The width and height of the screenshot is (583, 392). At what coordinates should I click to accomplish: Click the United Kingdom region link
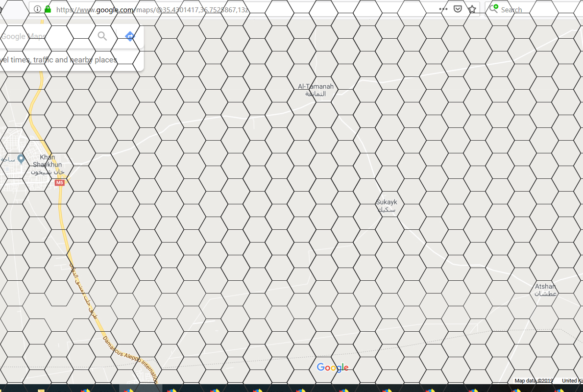pyautogui.click(x=572, y=380)
